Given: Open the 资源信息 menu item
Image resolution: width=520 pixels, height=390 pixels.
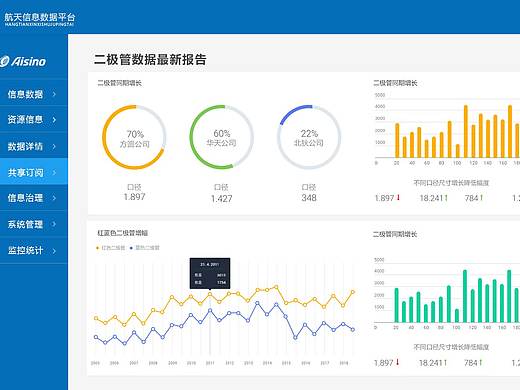Looking at the screenshot, I should (34, 119).
